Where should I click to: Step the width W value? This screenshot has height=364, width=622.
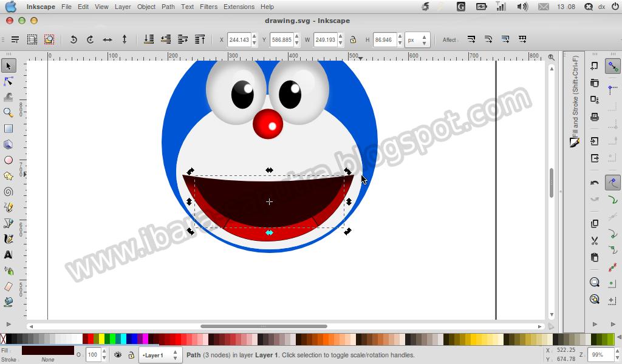click(340, 39)
